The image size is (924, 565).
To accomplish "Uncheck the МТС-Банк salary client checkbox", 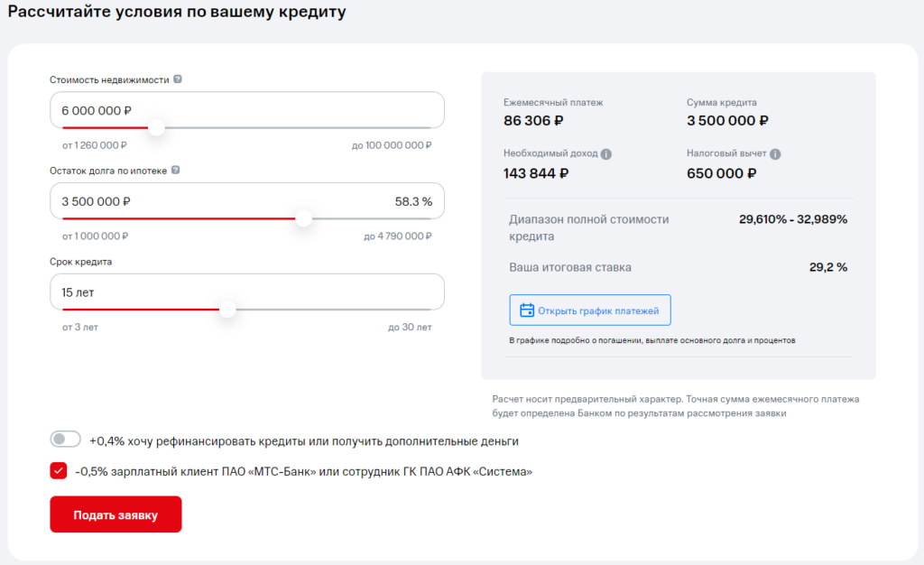I will 59,470.
